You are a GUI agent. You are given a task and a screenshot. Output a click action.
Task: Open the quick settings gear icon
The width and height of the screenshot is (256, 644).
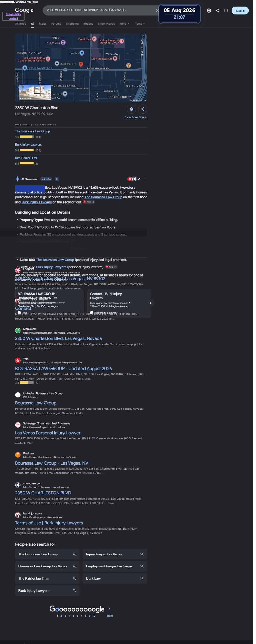[209, 11]
